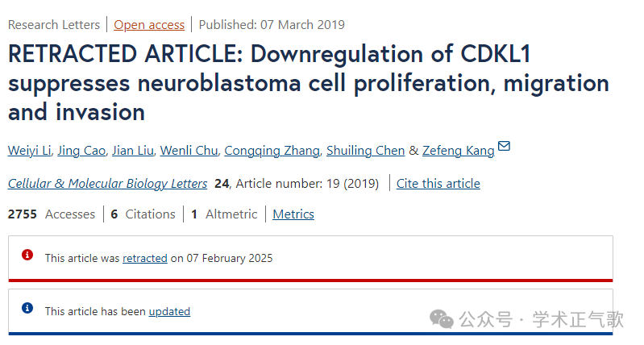
Task: Select author Shuiling Chen
Action: point(366,151)
